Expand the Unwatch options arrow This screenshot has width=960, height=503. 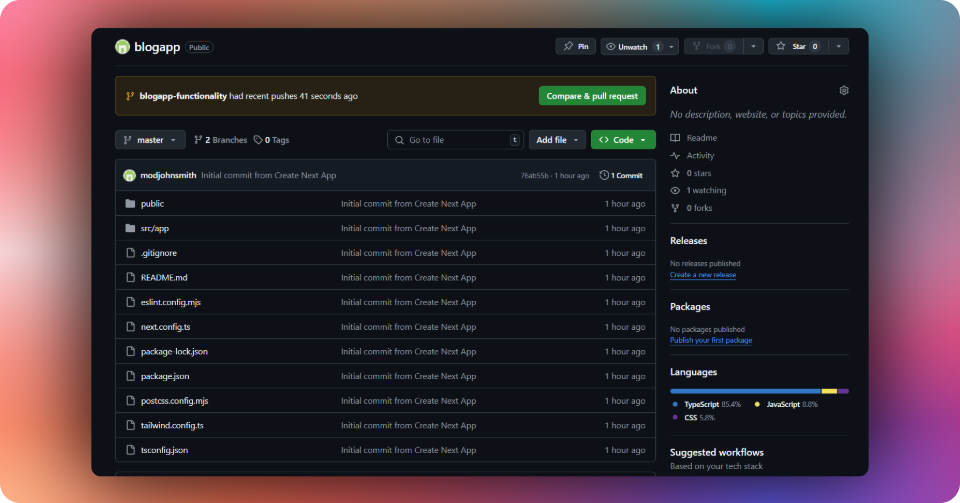pyautogui.click(x=672, y=47)
